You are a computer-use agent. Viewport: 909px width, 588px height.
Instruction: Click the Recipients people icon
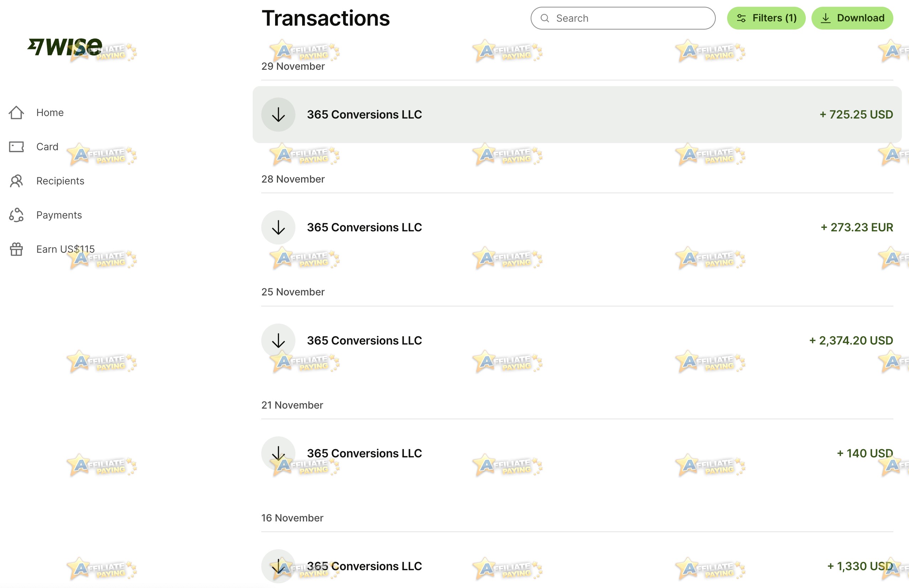tap(16, 181)
